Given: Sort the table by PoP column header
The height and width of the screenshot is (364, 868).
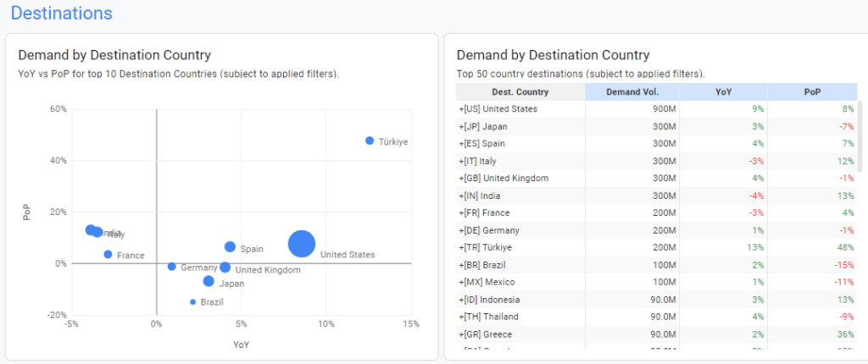Looking at the screenshot, I should point(812,91).
